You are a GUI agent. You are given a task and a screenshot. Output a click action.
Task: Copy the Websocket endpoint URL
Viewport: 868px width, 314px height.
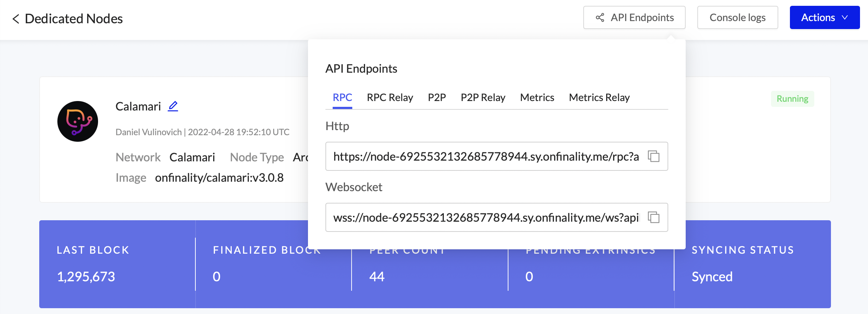(653, 217)
